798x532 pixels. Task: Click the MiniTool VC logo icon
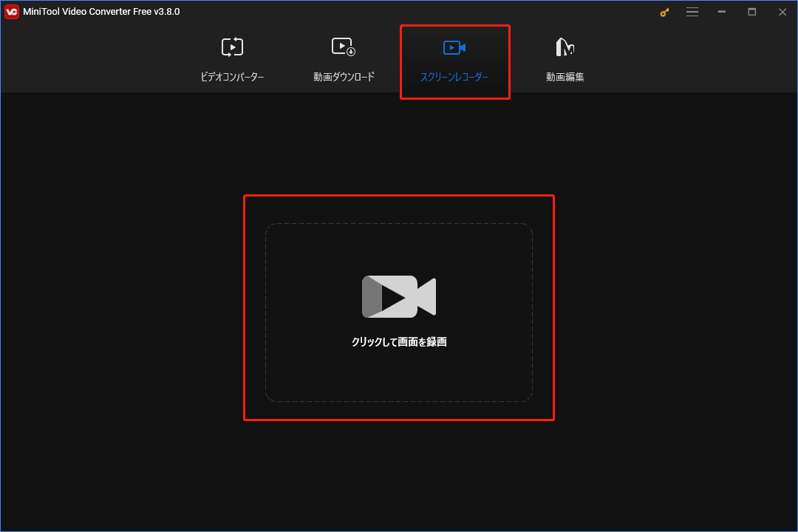12,12
